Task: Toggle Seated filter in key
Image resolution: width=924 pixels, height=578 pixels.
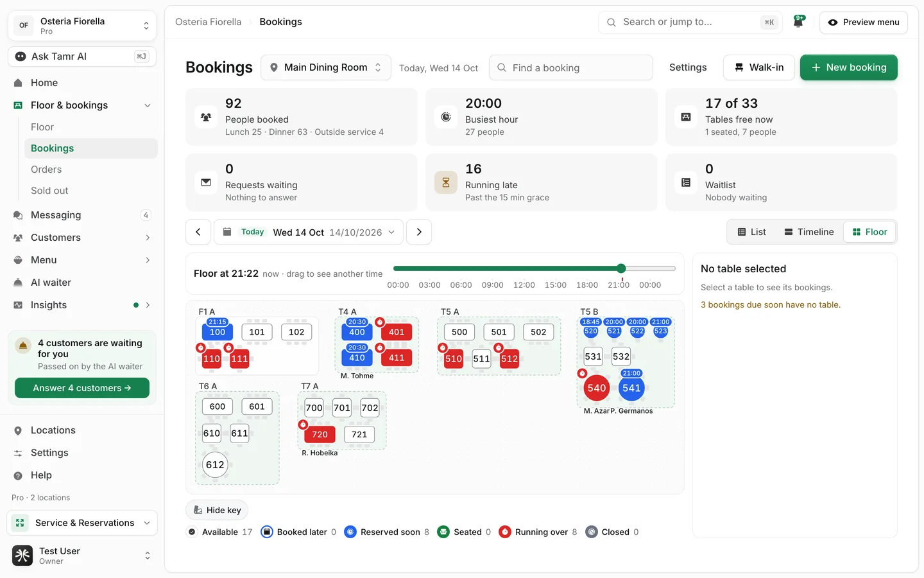Action: click(x=464, y=532)
